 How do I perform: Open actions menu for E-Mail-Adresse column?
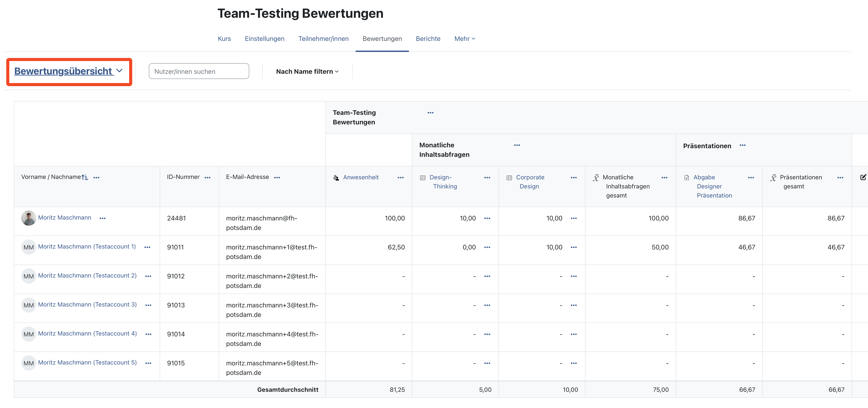(x=277, y=178)
